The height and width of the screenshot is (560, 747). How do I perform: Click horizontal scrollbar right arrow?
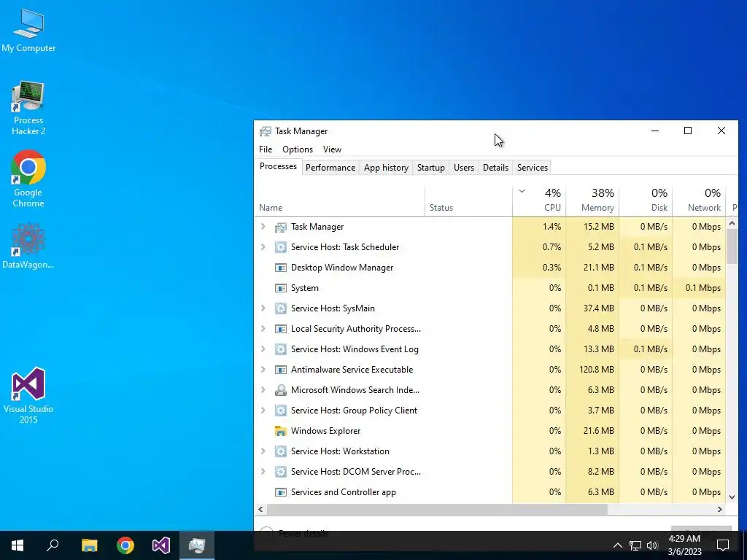[x=720, y=510]
